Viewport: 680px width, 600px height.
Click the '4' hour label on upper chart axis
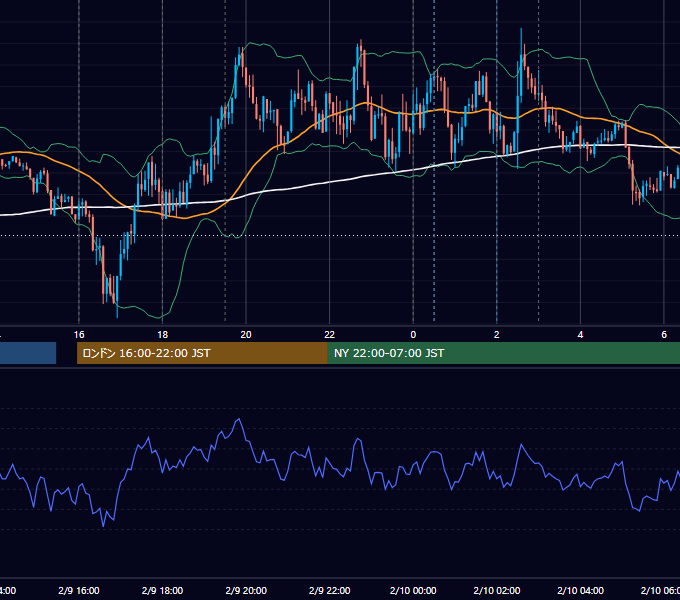pyautogui.click(x=580, y=335)
